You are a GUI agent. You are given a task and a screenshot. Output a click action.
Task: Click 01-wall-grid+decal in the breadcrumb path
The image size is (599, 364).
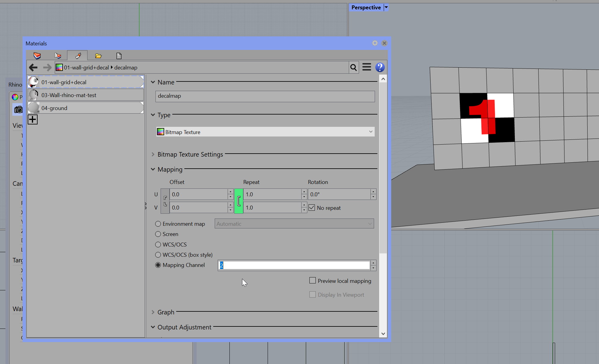pyautogui.click(x=86, y=68)
